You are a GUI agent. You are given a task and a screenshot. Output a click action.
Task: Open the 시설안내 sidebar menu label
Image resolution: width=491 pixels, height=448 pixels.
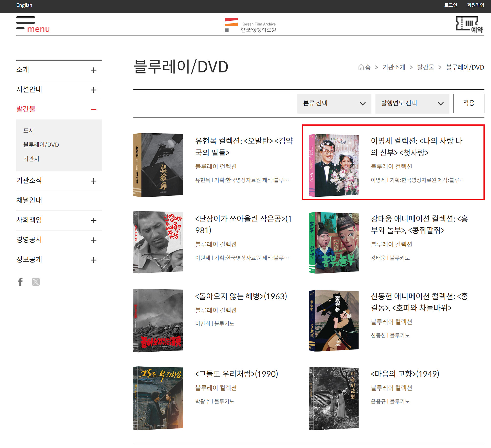pyautogui.click(x=29, y=89)
